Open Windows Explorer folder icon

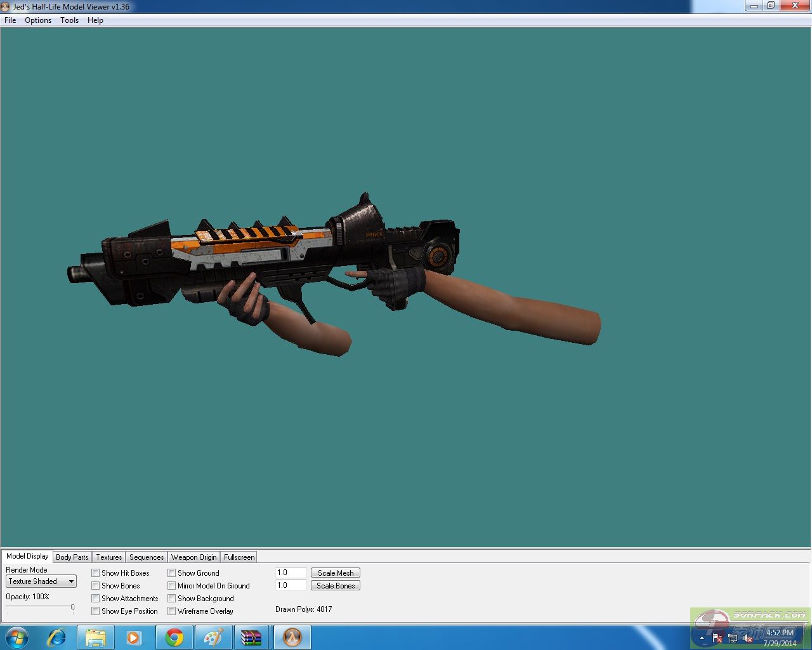tap(96, 637)
